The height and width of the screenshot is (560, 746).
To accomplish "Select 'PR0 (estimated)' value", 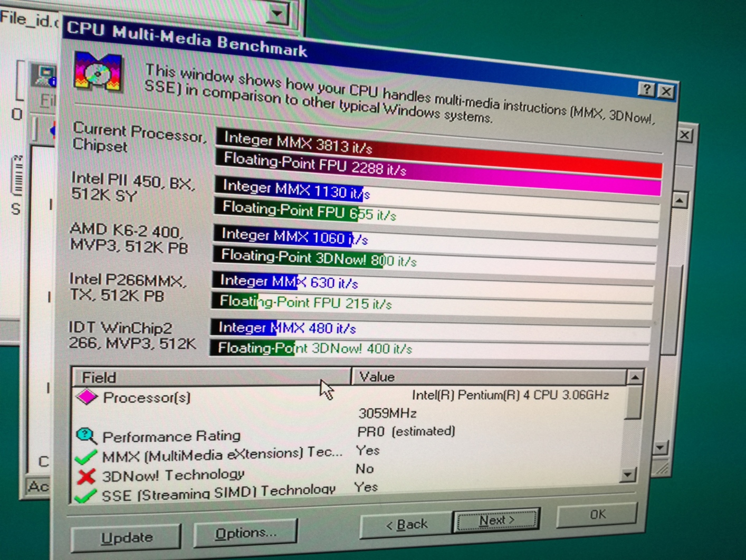I will 406,432.
